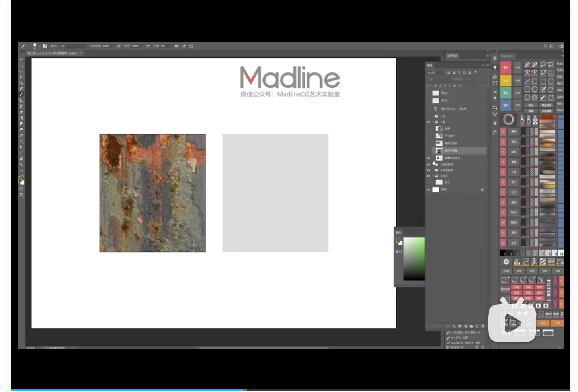
Task: Click the red preset button in Brusherator
Action: pyautogui.click(x=506, y=68)
